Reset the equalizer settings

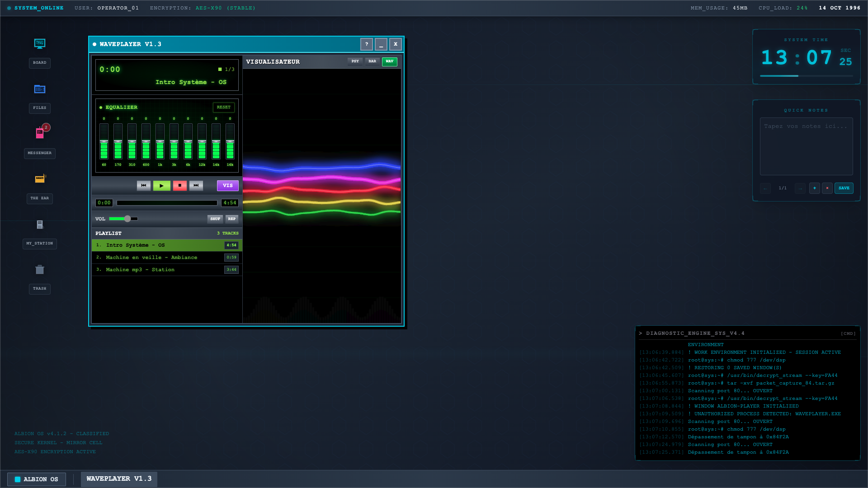click(x=224, y=107)
